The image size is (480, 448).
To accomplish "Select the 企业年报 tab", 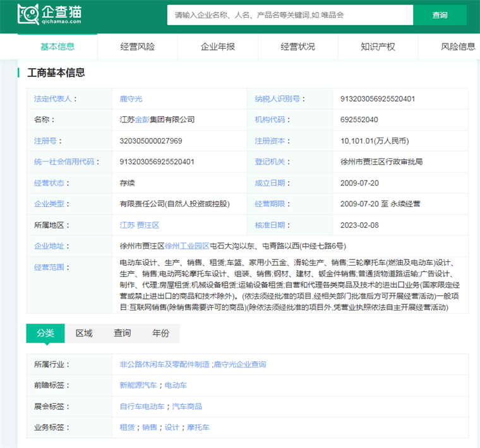I will pyautogui.click(x=218, y=47).
